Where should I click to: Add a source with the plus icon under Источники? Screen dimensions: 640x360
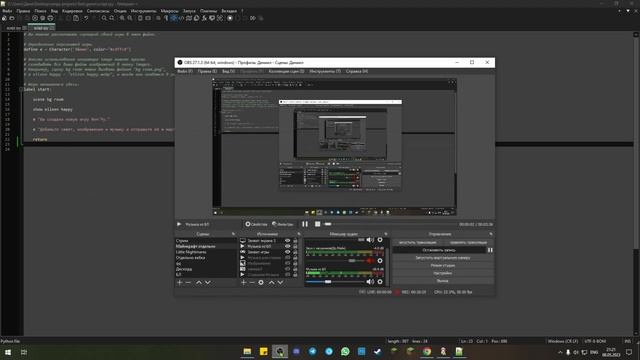pos(243,282)
